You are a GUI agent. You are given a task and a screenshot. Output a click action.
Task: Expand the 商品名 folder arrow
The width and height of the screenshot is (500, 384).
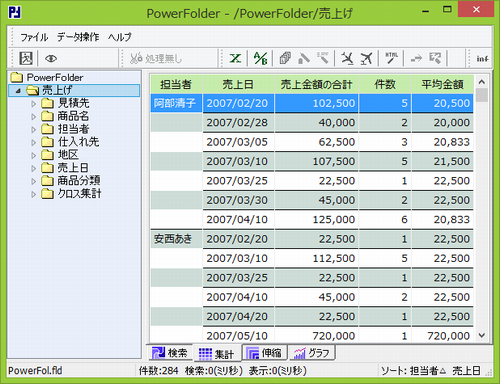(33, 117)
